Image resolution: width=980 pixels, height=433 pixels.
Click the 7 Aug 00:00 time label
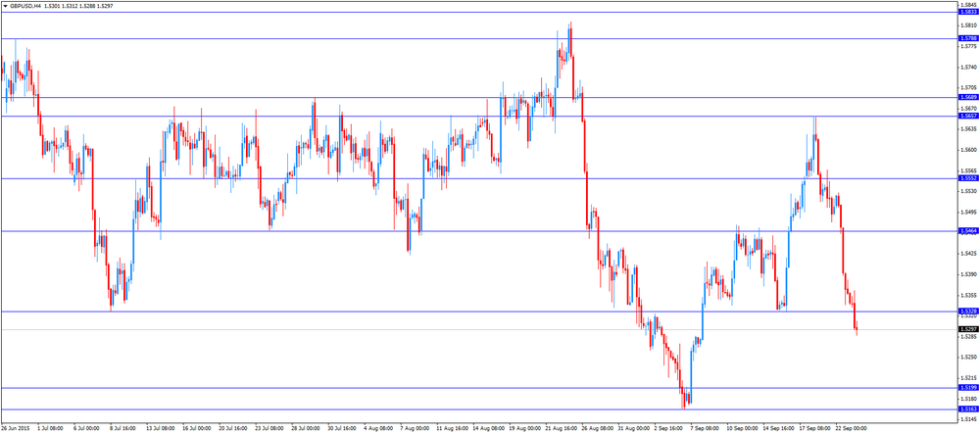[x=413, y=429]
